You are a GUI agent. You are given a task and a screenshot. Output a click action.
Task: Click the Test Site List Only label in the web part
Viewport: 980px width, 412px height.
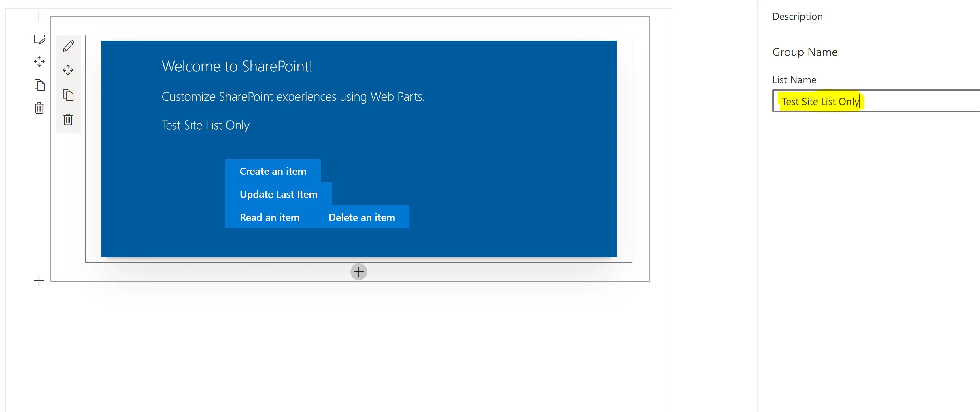(x=205, y=125)
